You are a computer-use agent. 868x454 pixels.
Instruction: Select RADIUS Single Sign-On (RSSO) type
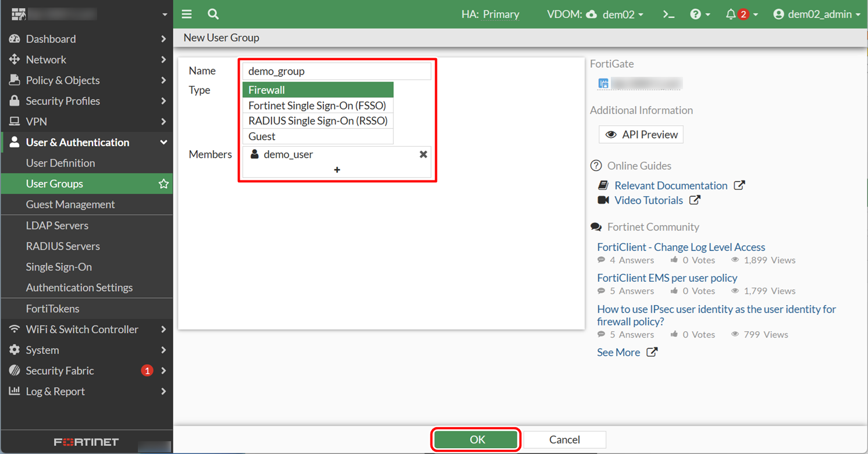click(318, 121)
